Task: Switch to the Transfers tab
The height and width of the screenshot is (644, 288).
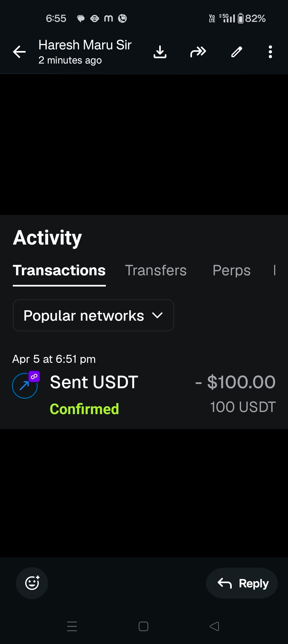Action: click(x=156, y=270)
